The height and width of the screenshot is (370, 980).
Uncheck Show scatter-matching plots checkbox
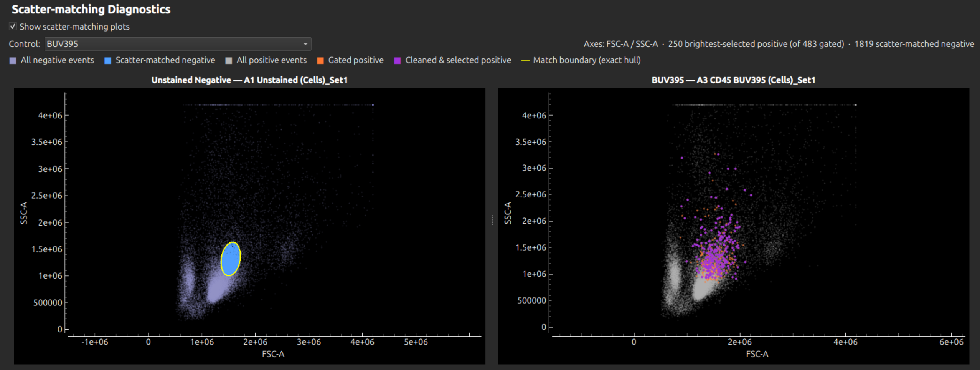click(13, 27)
